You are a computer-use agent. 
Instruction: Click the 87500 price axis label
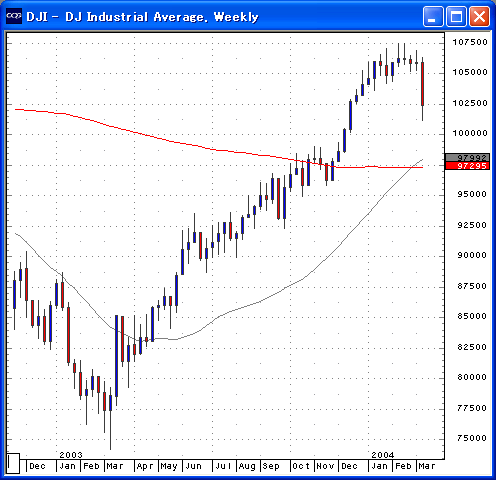pyautogui.click(x=472, y=286)
